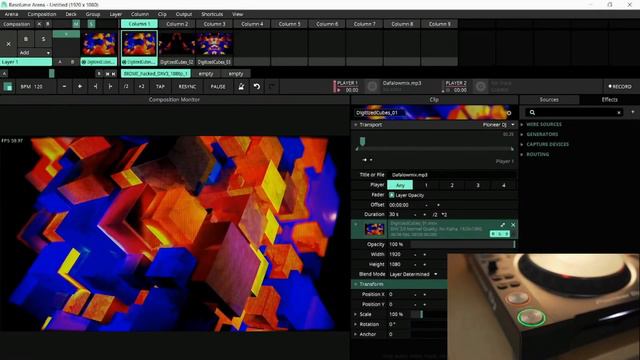Toggle Layer 1 solo S button
The height and width of the screenshot is (360, 640).
tap(43, 39)
